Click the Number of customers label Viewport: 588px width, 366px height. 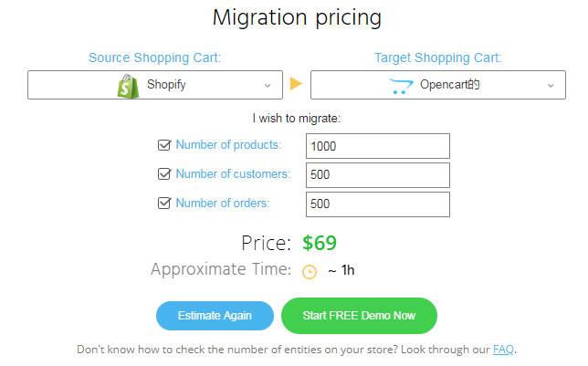(x=233, y=174)
